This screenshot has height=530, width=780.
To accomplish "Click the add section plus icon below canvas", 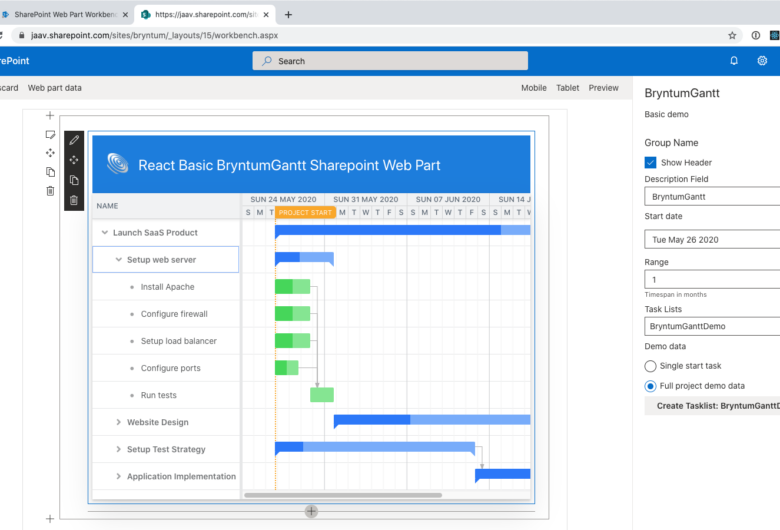I will pyautogui.click(x=50, y=519).
